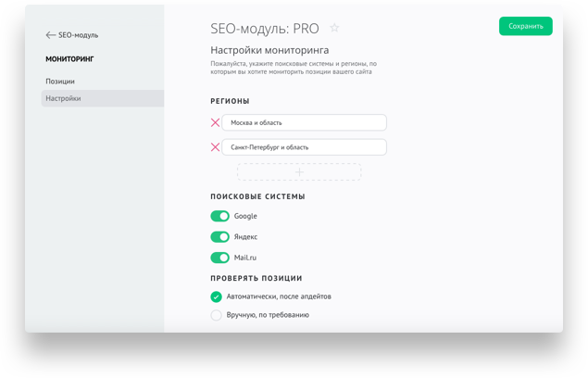The height and width of the screenshot is (378, 588).
Task: Disable the Google search engine switch
Action: [x=219, y=216]
